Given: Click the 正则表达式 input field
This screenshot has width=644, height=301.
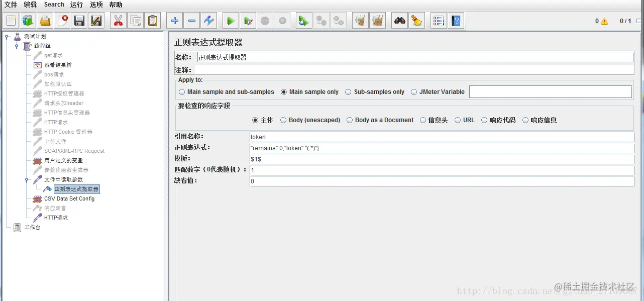Looking at the screenshot, I should [442, 148].
